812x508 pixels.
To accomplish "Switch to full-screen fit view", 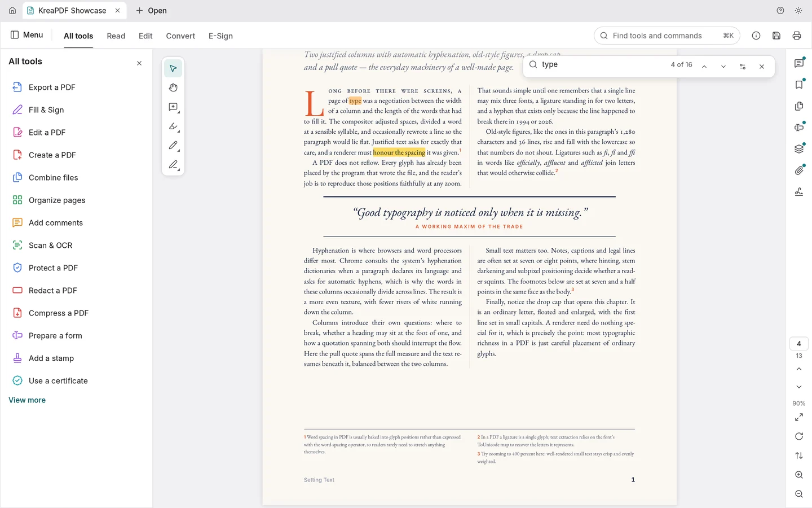I will (799, 417).
